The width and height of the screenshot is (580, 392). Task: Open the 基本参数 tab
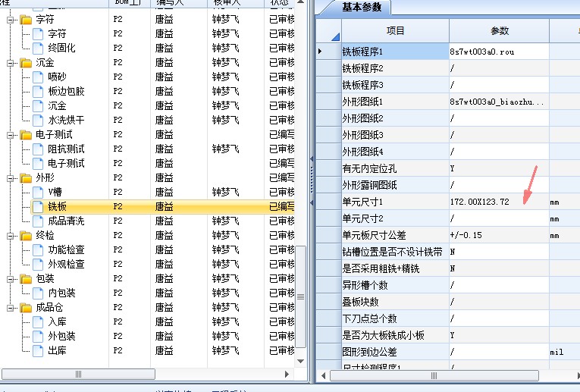point(362,8)
